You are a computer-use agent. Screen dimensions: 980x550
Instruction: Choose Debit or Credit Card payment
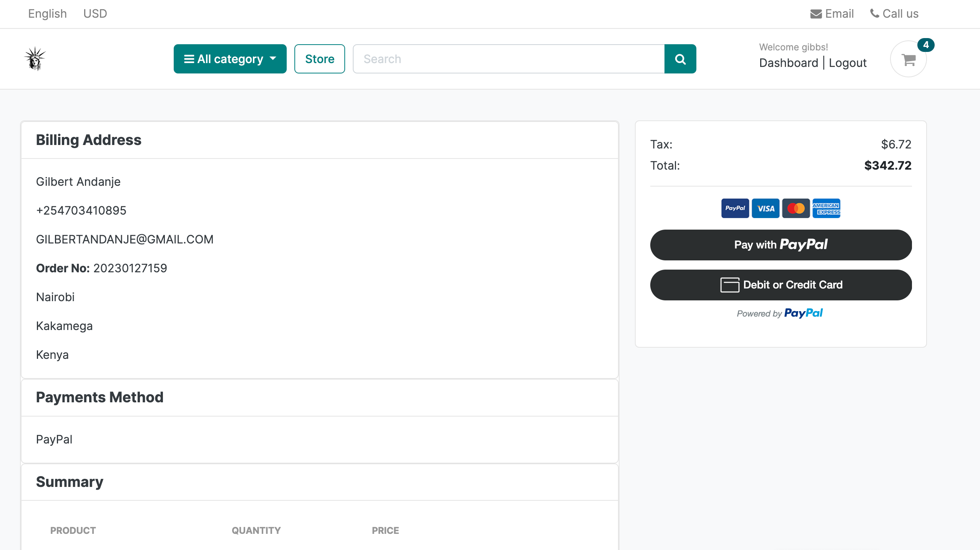(x=781, y=285)
